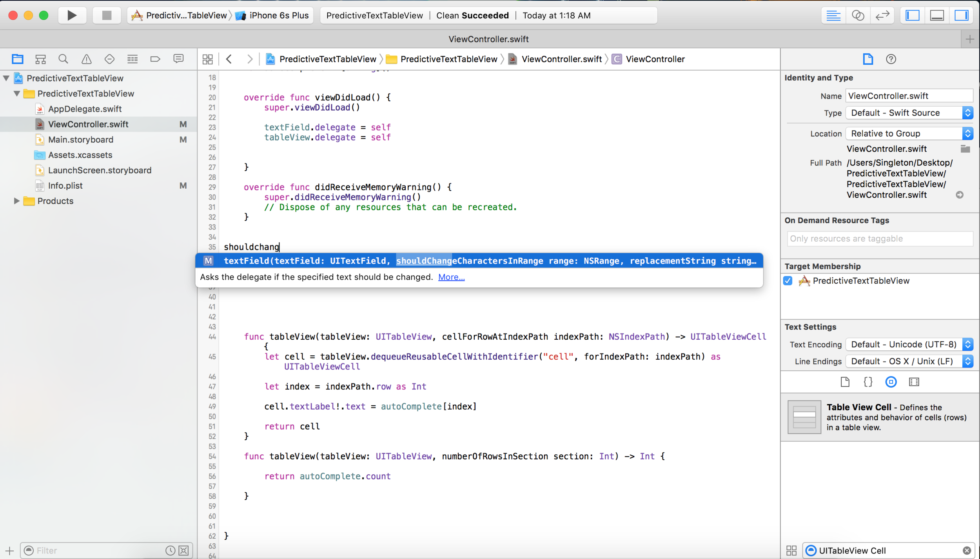Toggle the Utilities pane
The image size is (980, 559).
[961, 15]
